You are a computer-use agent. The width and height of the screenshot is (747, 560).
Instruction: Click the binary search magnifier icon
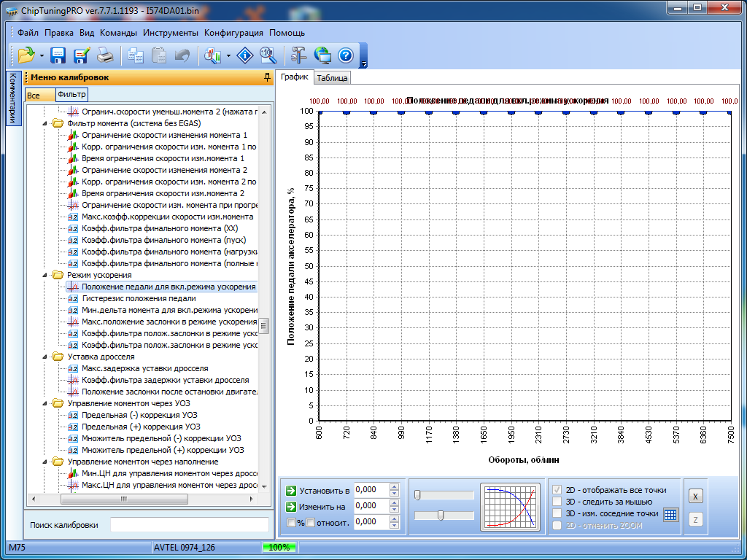pyautogui.click(x=268, y=55)
